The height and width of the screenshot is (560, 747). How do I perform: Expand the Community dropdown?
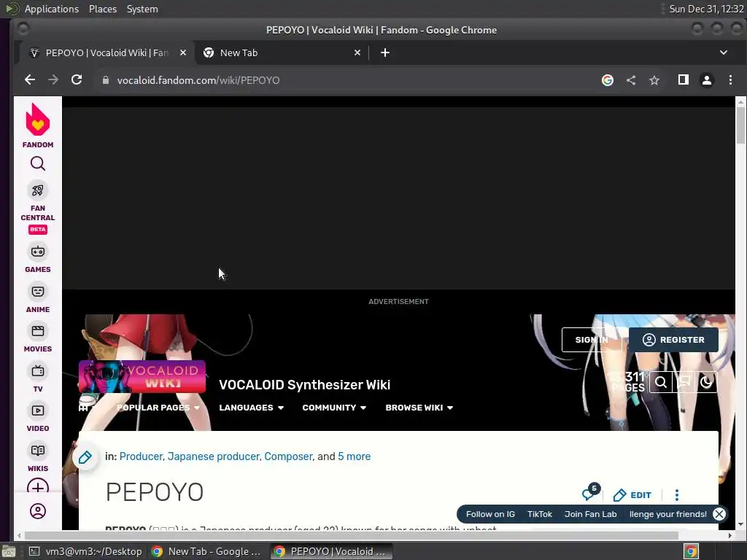(x=334, y=408)
